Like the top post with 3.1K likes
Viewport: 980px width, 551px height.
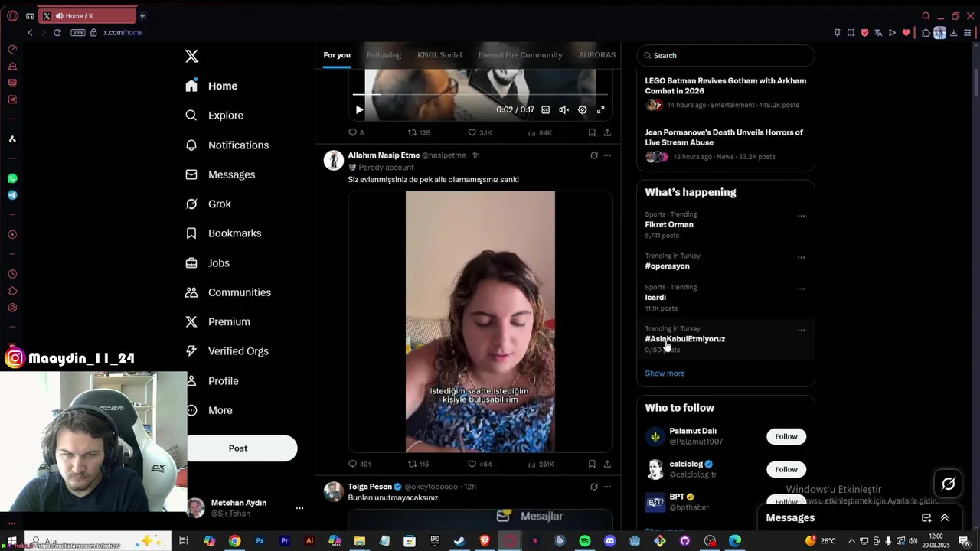point(480,132)
